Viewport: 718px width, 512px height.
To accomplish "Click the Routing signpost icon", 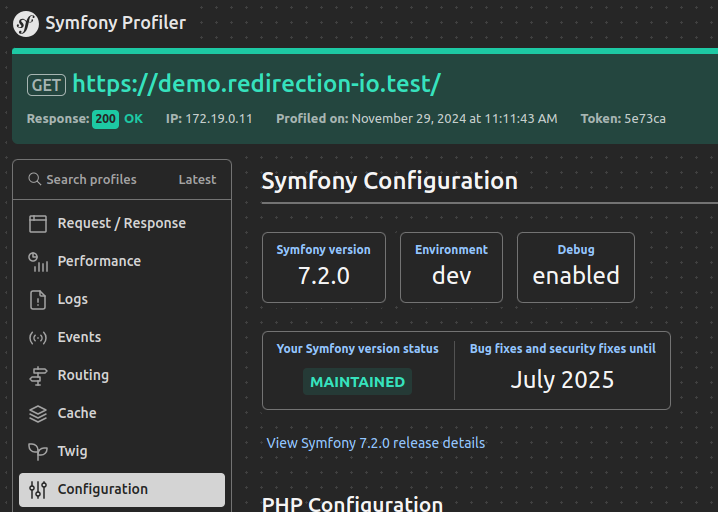I will 38,376.
